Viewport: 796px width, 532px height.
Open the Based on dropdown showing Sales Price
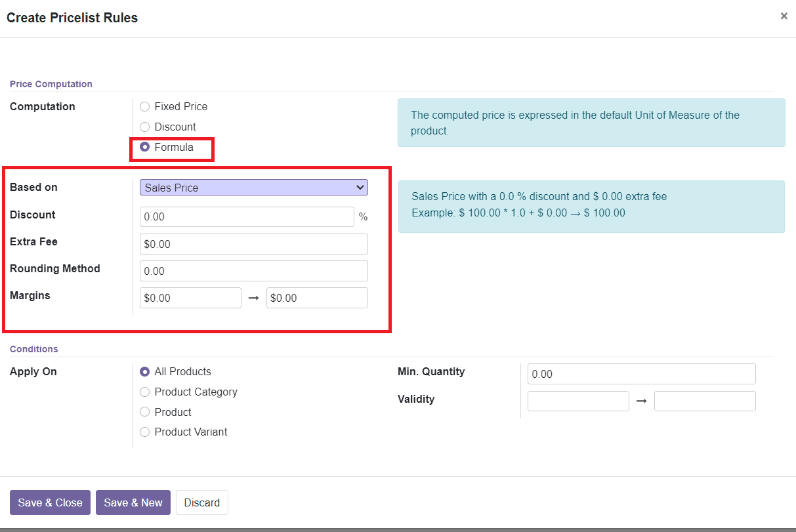click(253, 187)
